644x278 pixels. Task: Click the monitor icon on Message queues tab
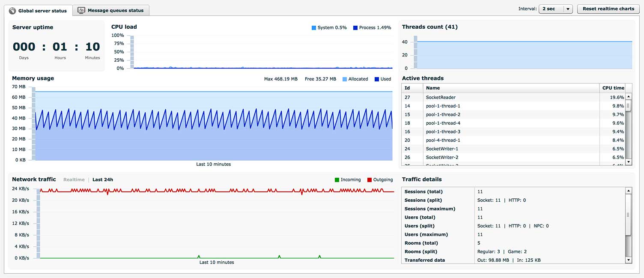tap(81, 10)
